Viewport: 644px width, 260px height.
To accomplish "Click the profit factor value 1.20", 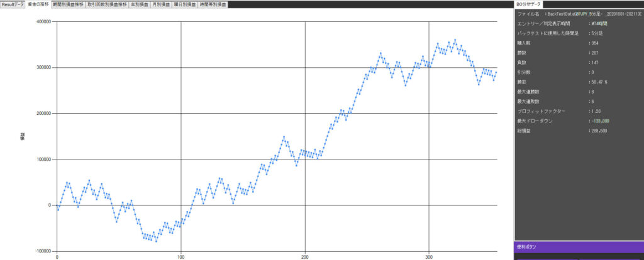I will [597, 111].
